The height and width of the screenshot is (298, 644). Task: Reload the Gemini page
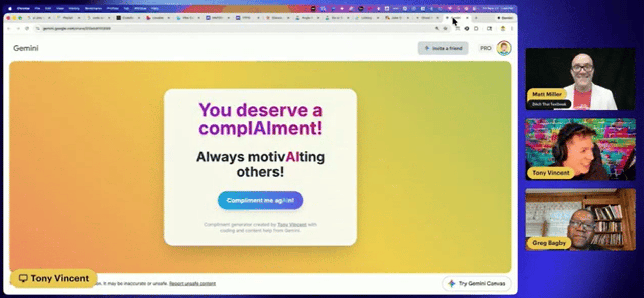click(x=27, y=29)
